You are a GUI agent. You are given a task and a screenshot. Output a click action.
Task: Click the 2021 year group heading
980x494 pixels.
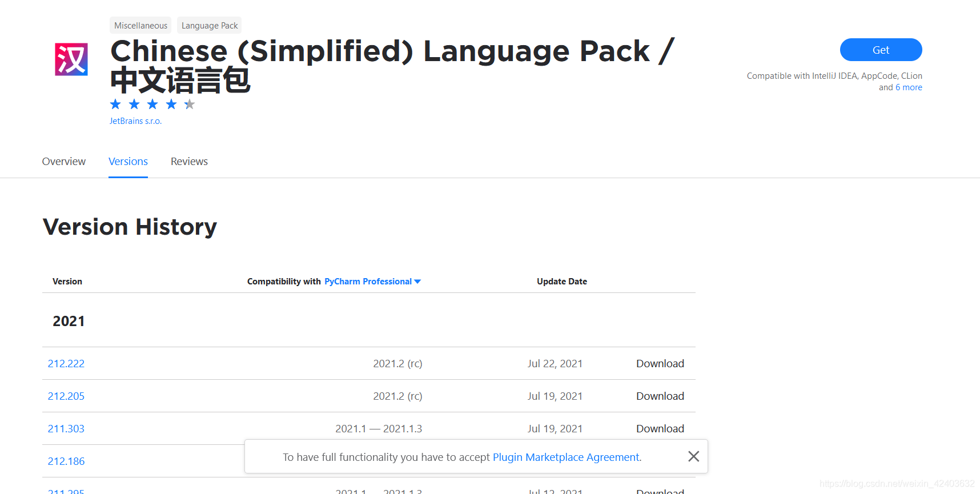coord(69,321)
